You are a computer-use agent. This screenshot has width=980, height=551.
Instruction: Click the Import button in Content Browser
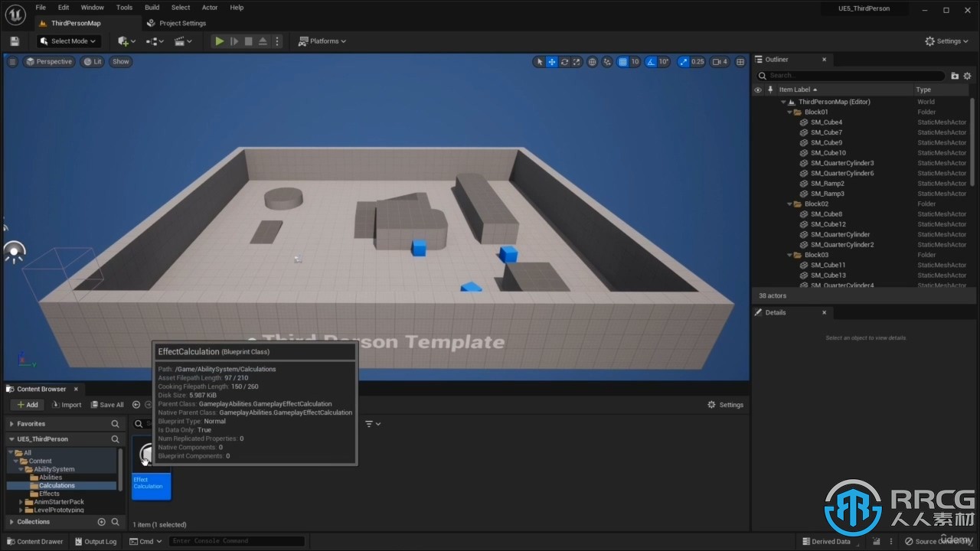tap(67, 405)
